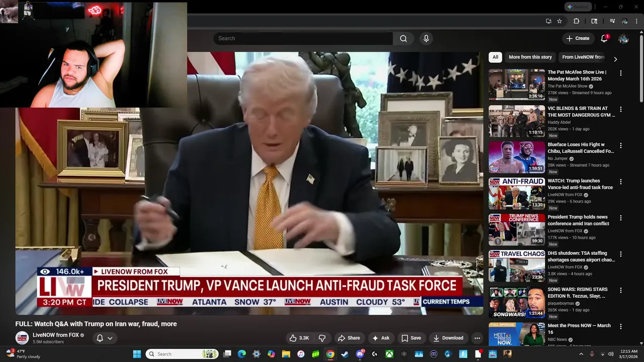Open Gemini in Chrome
The height and width of the screenshot is (362, 644).
click(x=577, y=7)
